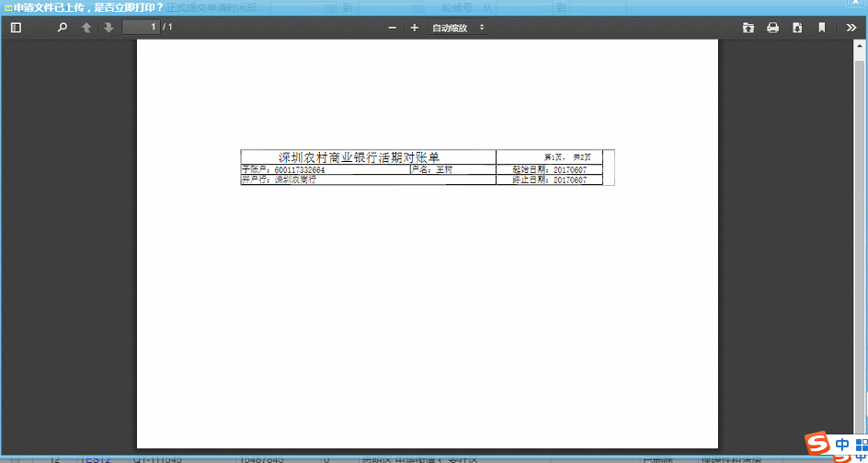The height and width of the screenshot is (463, 868).
Task: Click the page number input field
Action: pos(142,27)
